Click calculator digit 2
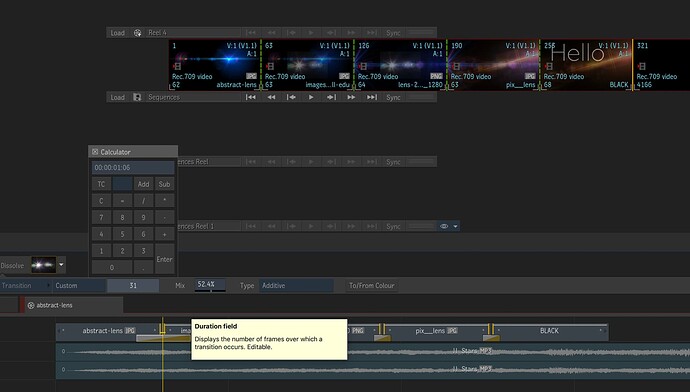The height and width of the screenshot is (392, 690). click(x=122, y=251)
